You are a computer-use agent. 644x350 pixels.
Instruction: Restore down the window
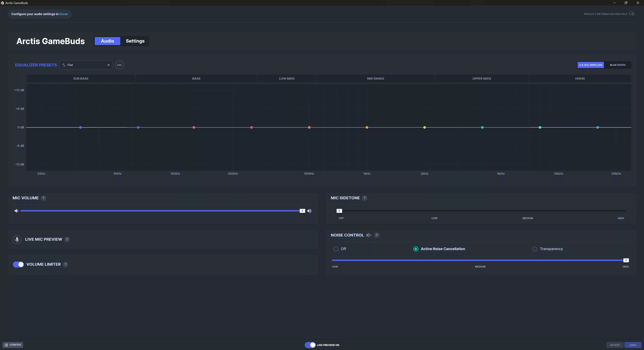click(x=626, y=3)
